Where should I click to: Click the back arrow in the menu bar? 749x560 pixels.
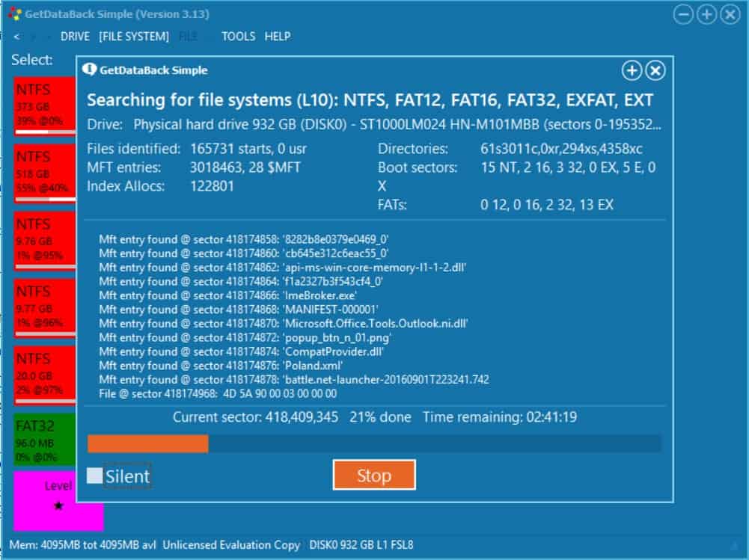(16, 37)
